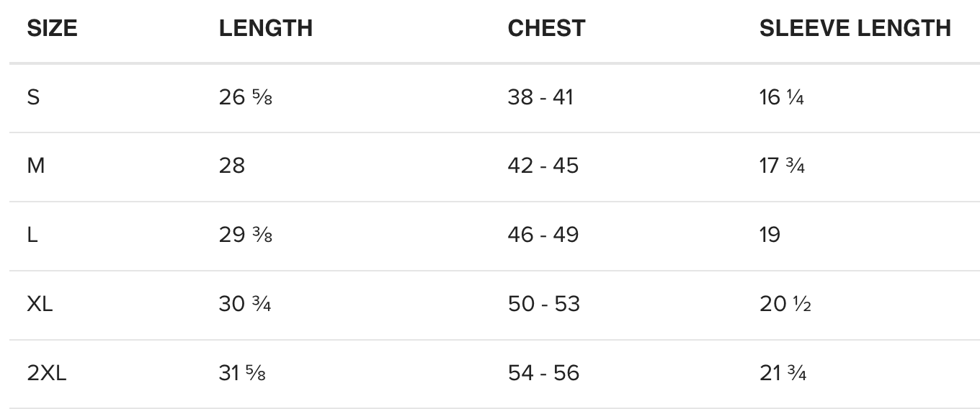The width and height of the screenshot is (980, 409).
Task: Click the M size row label
Action: [36, 166]
